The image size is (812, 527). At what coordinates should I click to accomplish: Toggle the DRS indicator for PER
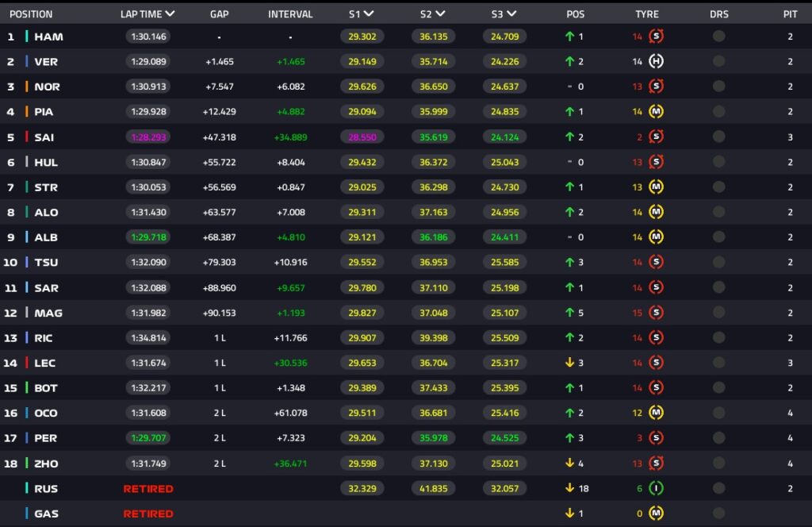point(718,438)
